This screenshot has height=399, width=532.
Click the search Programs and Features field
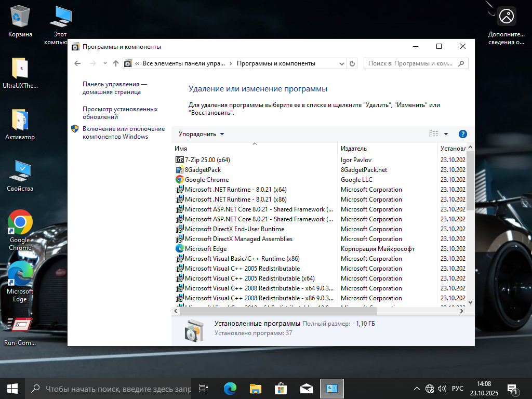coord(410,63)
